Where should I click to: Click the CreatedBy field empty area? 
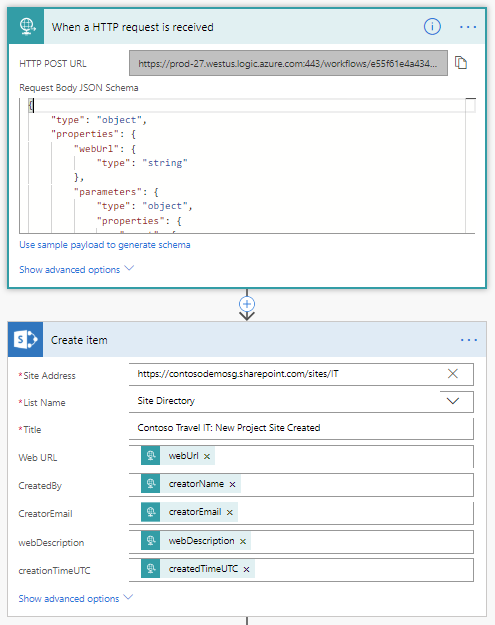pyautogui.click(x=357, y=484)
